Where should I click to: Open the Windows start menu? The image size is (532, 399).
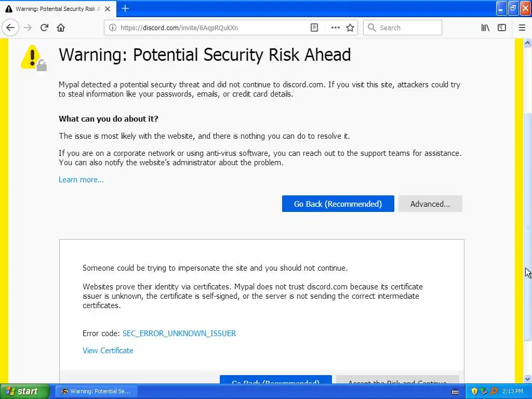pos(24,391)
